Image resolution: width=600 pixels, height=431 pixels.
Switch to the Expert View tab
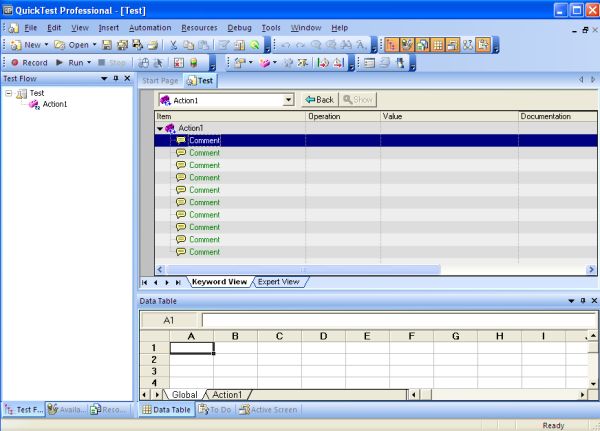click(x=279, y=282)
